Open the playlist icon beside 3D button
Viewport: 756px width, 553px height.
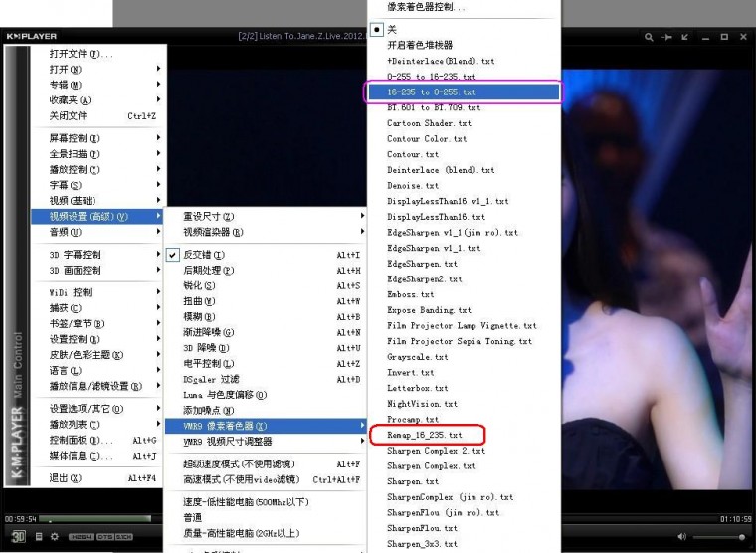[x=39, y=536]
